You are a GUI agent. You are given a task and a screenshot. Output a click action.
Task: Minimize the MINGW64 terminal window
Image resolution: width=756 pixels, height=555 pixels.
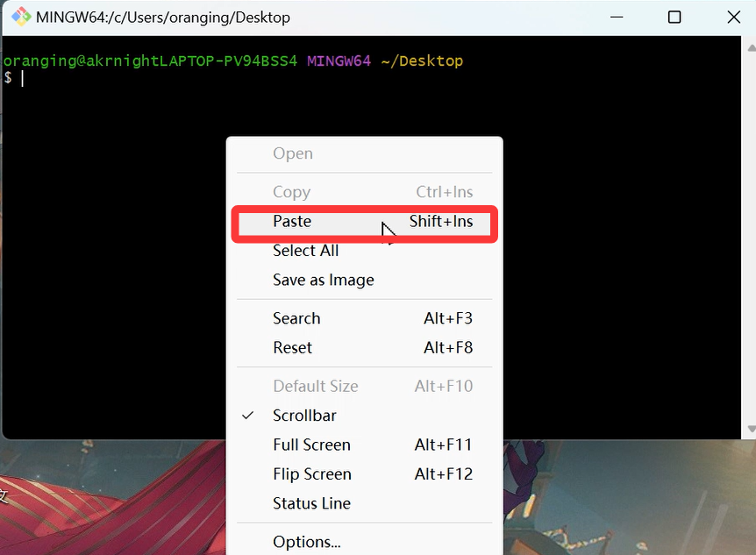617,18
